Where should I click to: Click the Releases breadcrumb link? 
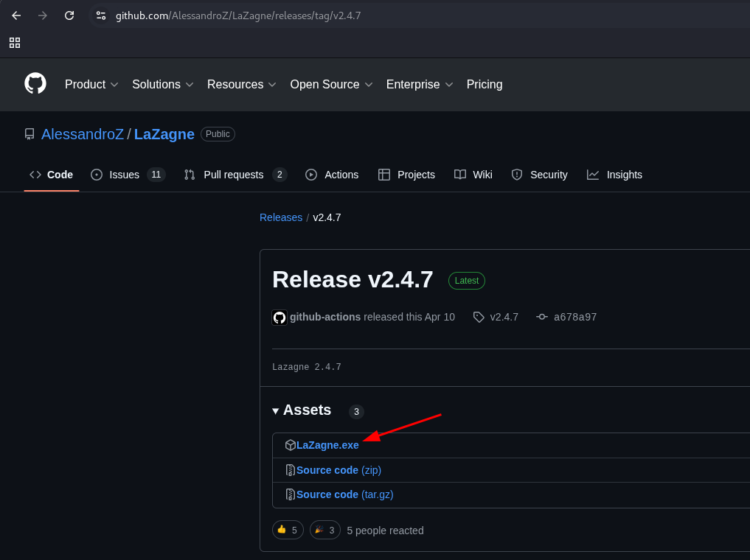[281, 217]
